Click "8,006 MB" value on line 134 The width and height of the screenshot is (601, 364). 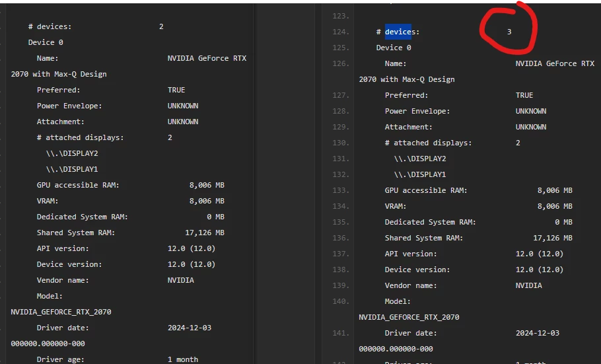555,206
